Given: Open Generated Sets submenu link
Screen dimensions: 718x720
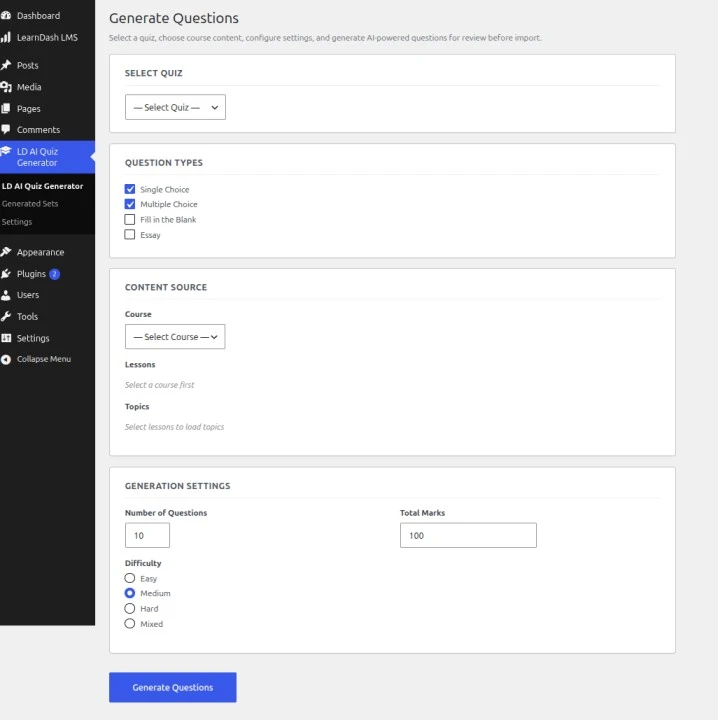Looking at the screenshot, I should coord(30,203).
